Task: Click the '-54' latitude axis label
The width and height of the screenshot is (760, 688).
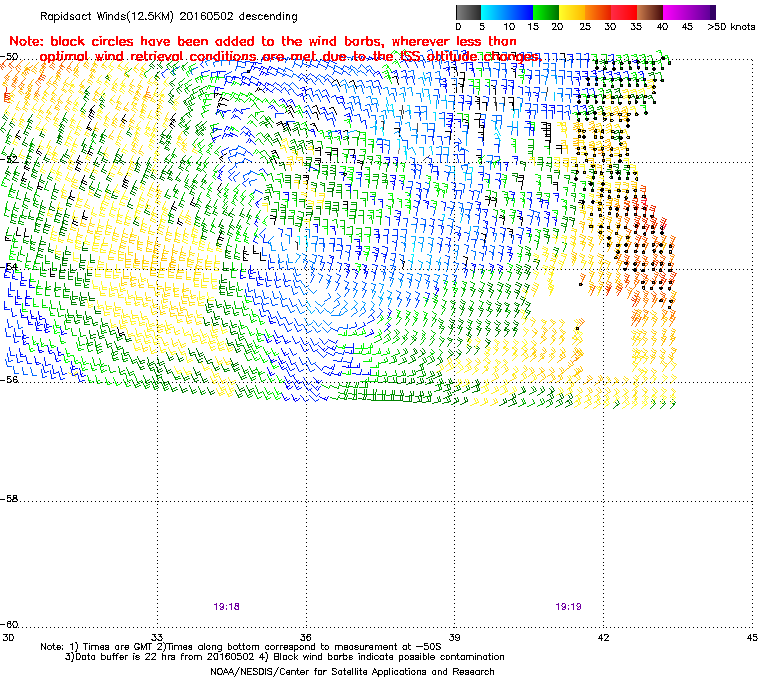Action: 9,267
